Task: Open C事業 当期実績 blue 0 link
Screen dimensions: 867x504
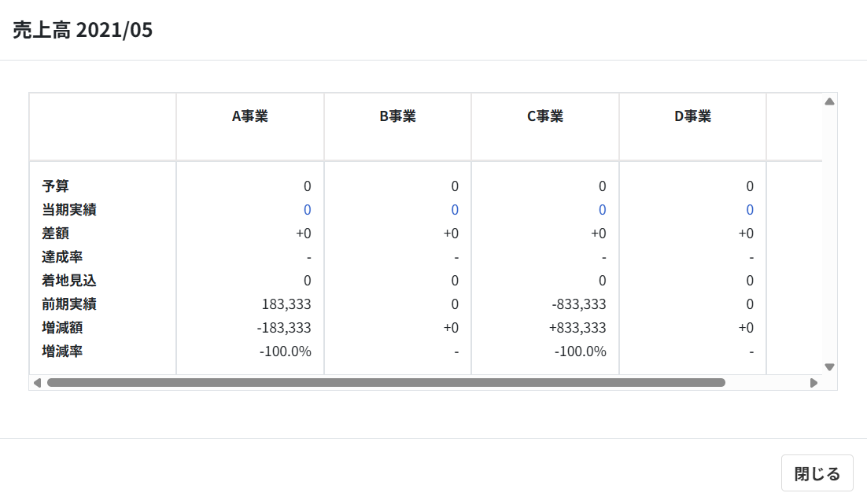Action: (x=602, y=210)
